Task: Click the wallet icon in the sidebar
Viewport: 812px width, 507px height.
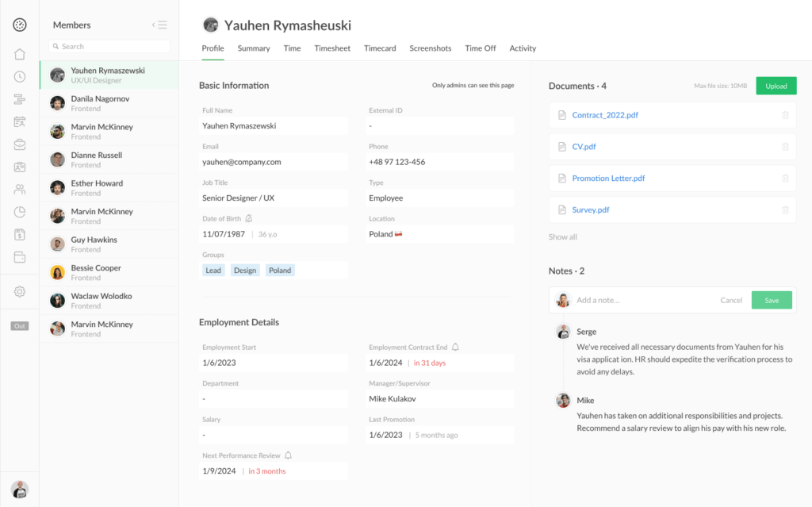Action: (x=19, y=255)
